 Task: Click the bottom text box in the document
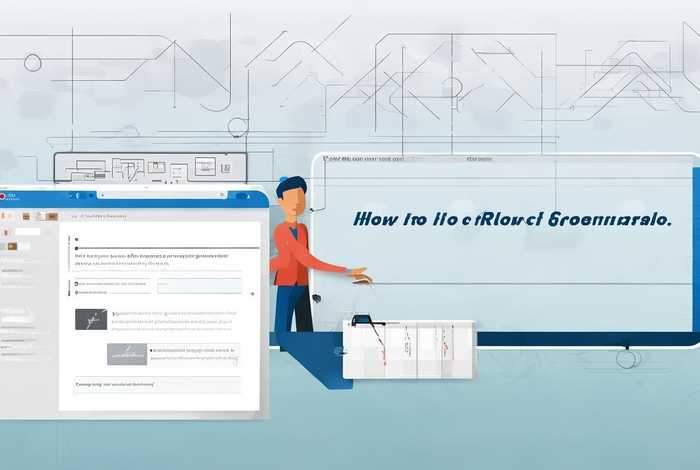click(x=155, y=384)
